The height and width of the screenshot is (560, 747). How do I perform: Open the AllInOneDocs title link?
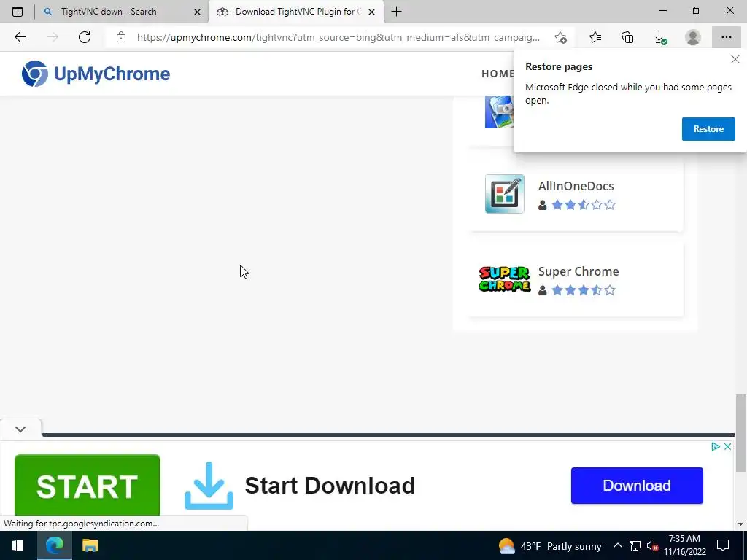576,186
